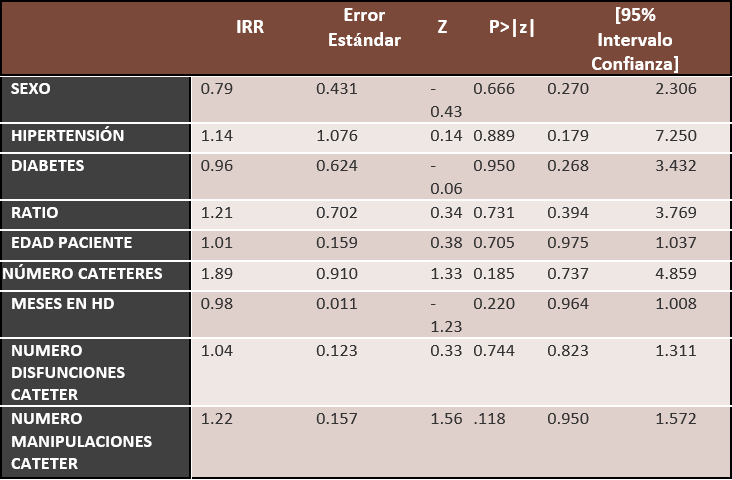Click the NUMERO DISFUNCIONES CATETER label

(68, 372)
